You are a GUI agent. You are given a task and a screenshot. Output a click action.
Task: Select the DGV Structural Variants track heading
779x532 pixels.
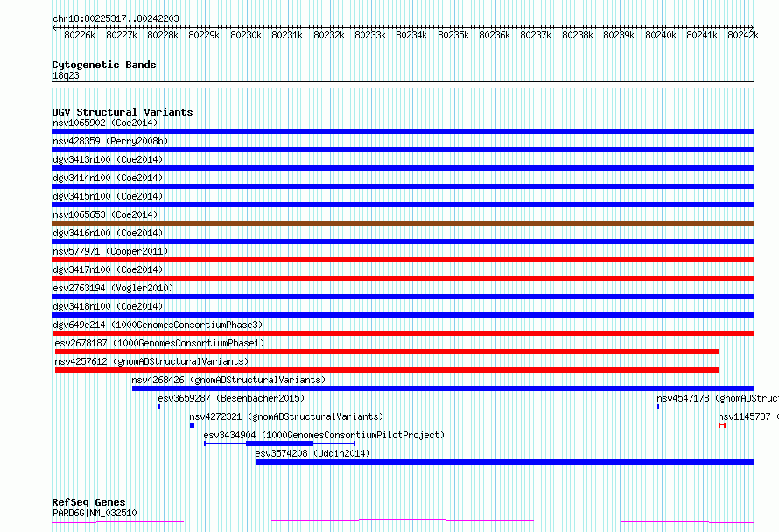[123, 112]
